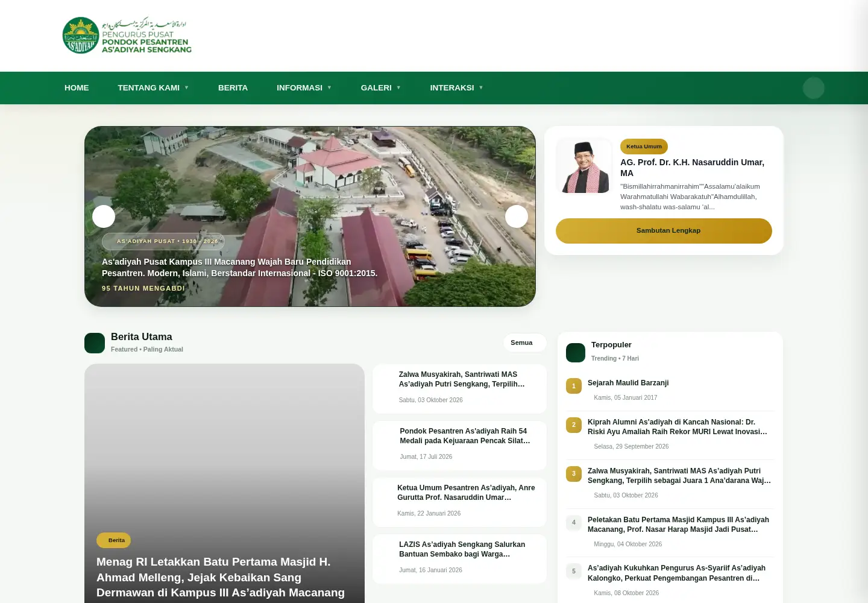Open the Sejarah Maulid Barzanji popular article
The height and width of the screenshot is (603, 868).
[x=628, y=383]
